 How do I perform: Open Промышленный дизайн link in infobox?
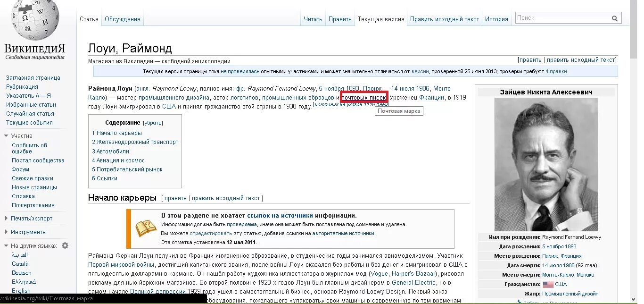click(570, 294)
